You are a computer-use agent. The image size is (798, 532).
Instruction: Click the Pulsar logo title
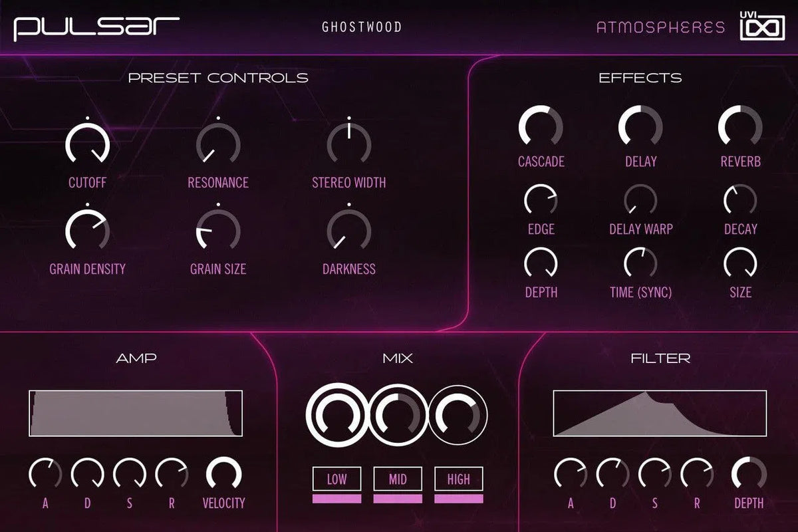97,27
